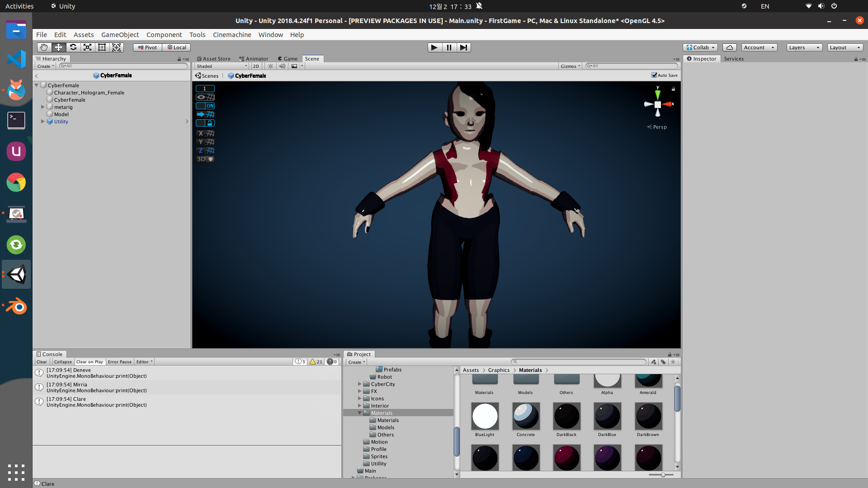
Task: Select the combined Transform tool
Action: [116, 47]
